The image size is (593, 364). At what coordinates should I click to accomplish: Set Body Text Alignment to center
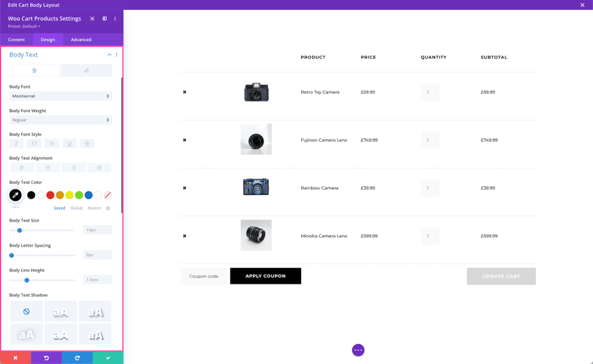(x=47, y=167)
